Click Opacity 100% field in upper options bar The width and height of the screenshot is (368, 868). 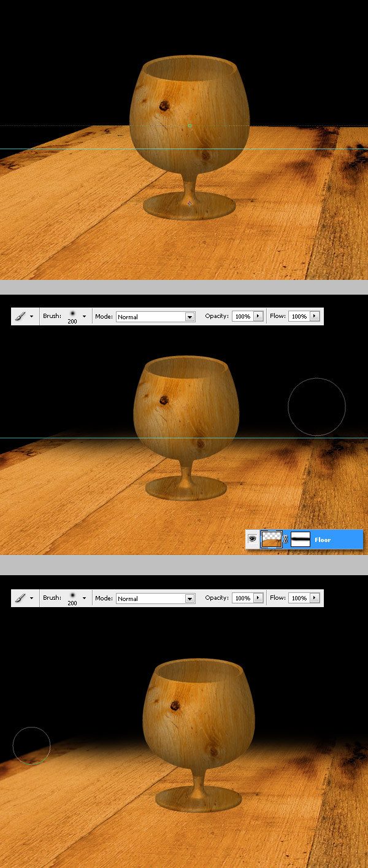[243, 317]
